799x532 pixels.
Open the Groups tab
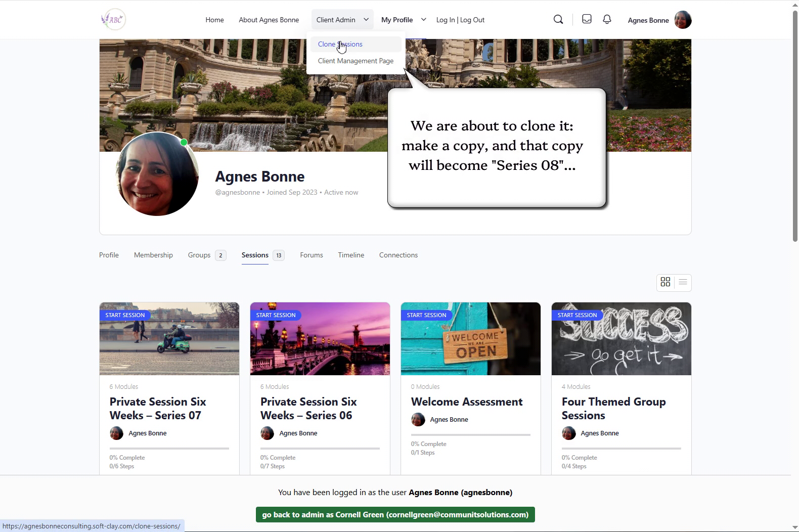point(199,255)
